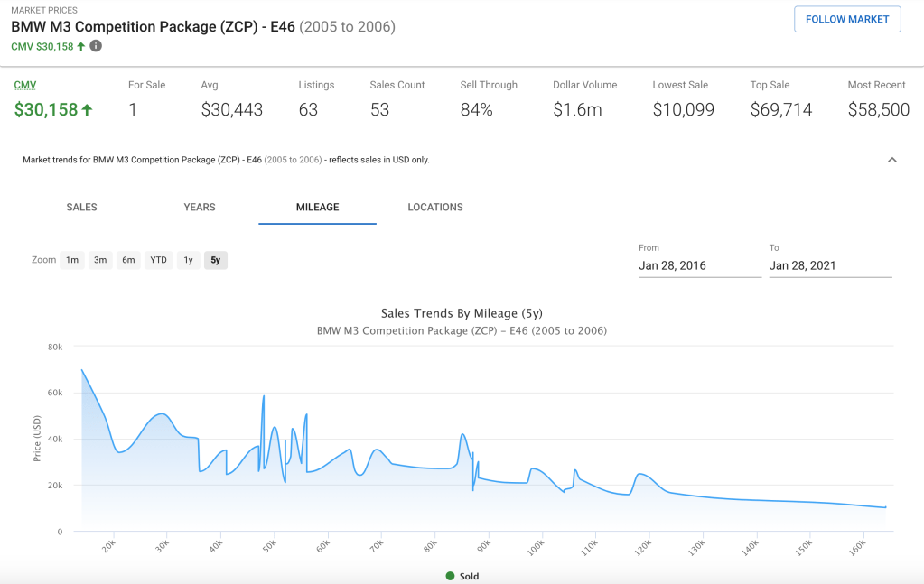Open the To date field
Screen dimensions: 924x584
tap(829, 266)
